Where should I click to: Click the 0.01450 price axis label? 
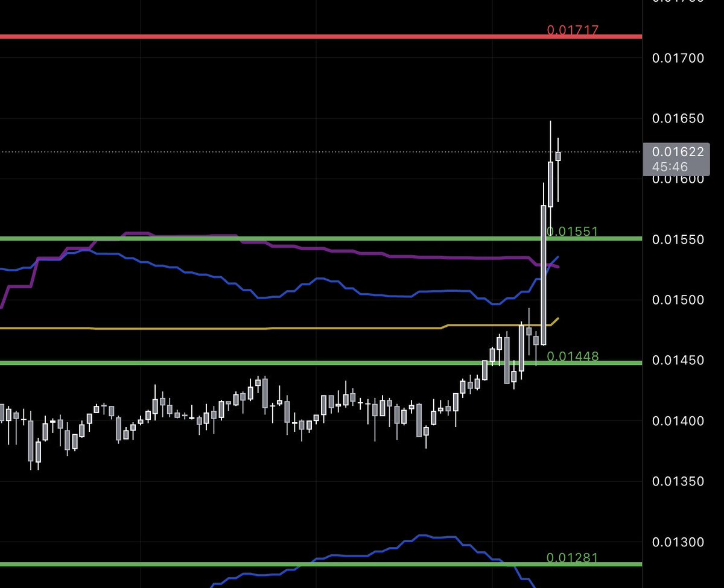tap(678, 360)
